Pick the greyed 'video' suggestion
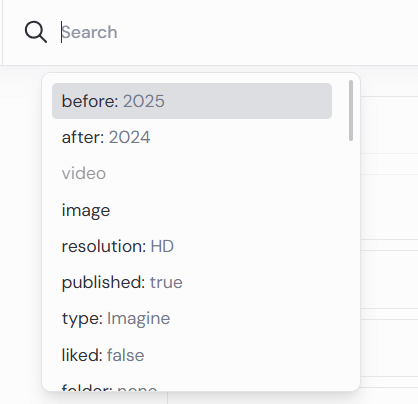 [x=192, y=173]
